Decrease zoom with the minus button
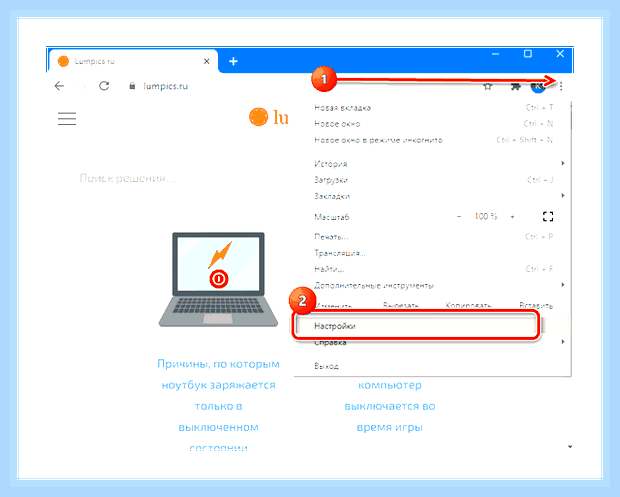620x497 pixels. click(459, 217)
